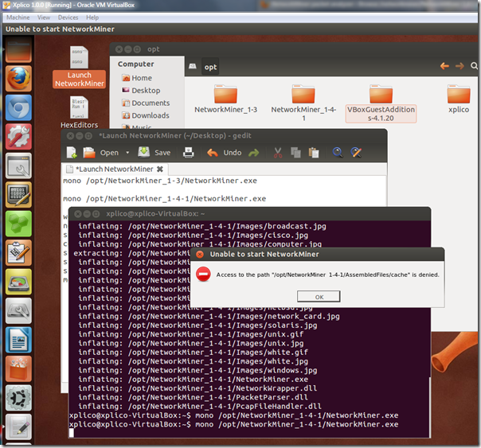Click Undo button in gedit toolbar
Screen dimensions: 481x448
[x=224, y=152]
